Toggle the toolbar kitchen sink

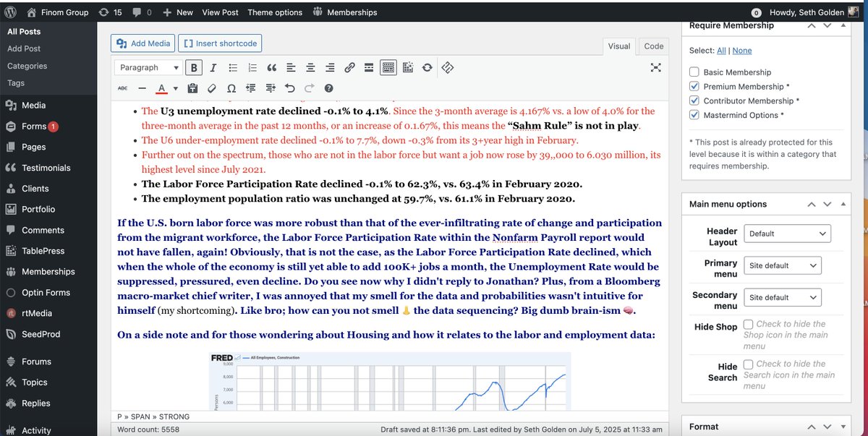pyautogui.click(x=388, y=67)
